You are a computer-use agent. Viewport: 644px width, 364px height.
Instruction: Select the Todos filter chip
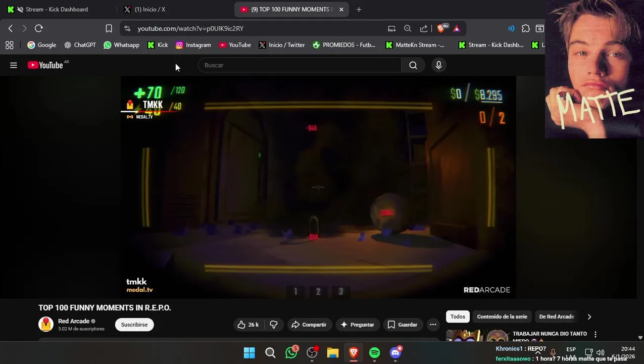(x=458, y=316)
